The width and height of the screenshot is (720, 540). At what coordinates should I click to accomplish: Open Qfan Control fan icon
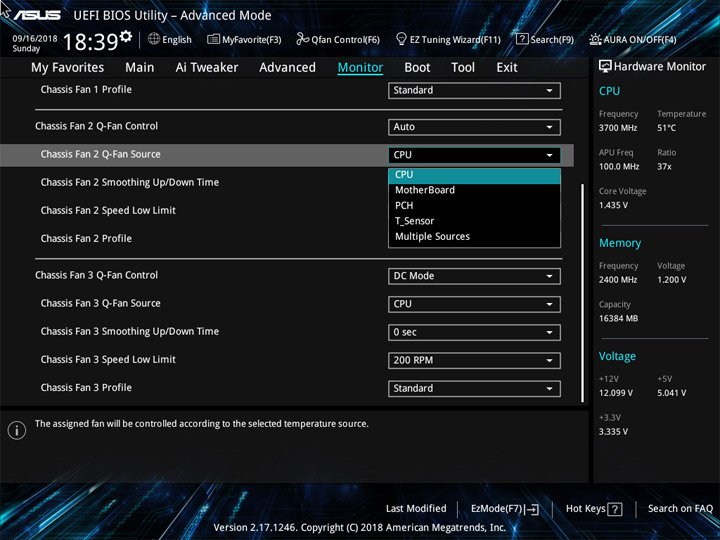coord(302,39)
